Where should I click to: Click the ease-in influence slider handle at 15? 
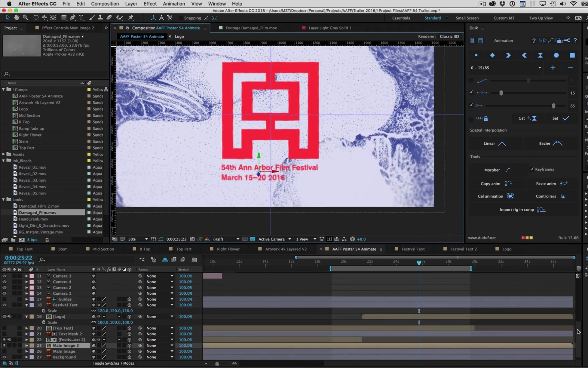tap(501, 93)
